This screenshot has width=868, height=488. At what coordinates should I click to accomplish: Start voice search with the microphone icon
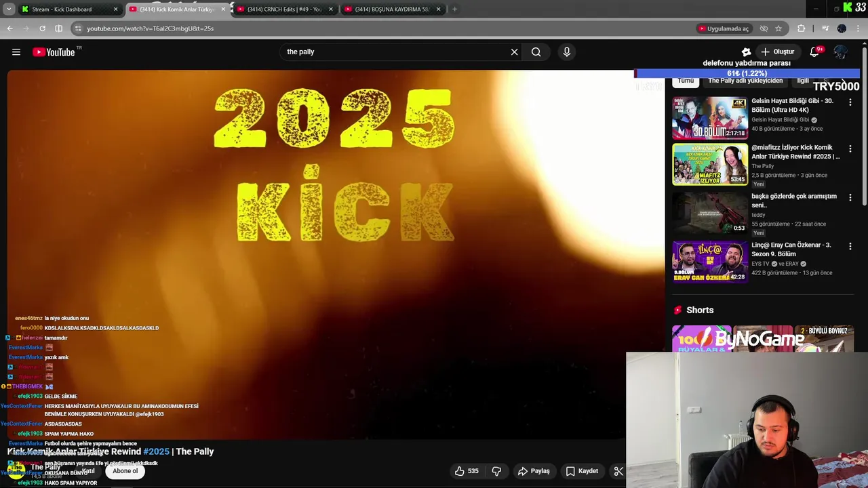point(567,52)
